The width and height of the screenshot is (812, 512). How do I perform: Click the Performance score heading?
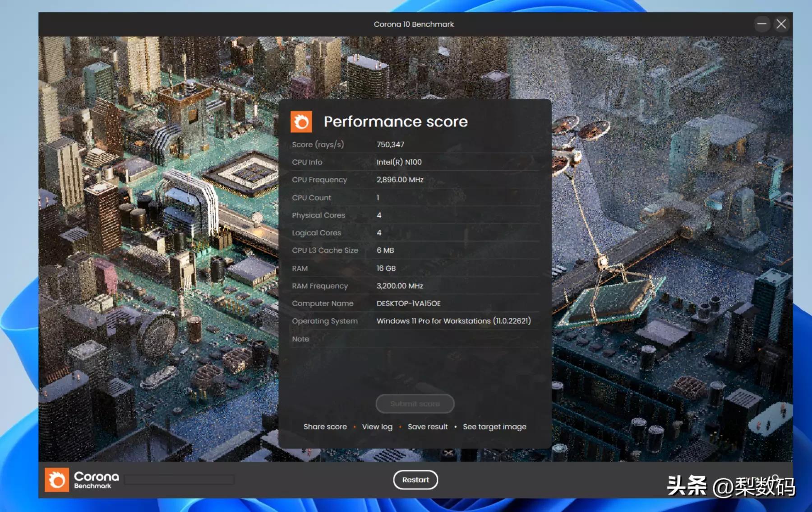point(396,121)
